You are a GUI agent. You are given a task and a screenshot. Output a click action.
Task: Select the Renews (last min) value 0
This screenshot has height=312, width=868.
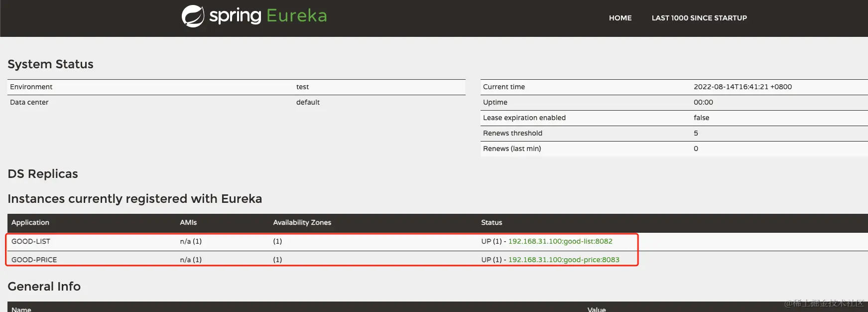(x=696, y=149)
